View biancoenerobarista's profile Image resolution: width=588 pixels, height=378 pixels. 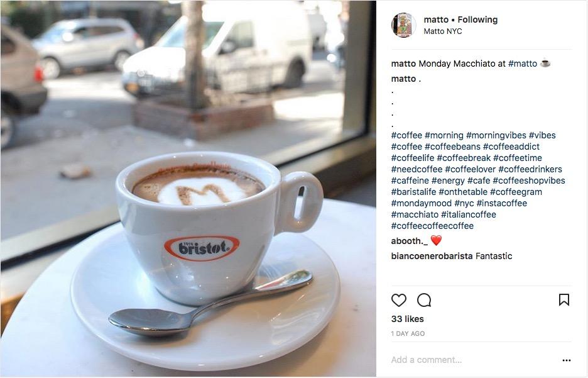[x=432, y=257]
